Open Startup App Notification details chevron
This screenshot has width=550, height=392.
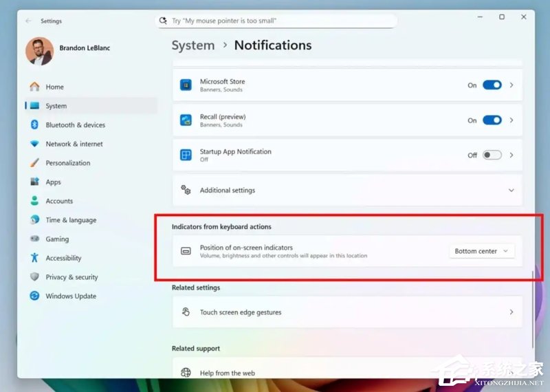[x=511, y=155]
